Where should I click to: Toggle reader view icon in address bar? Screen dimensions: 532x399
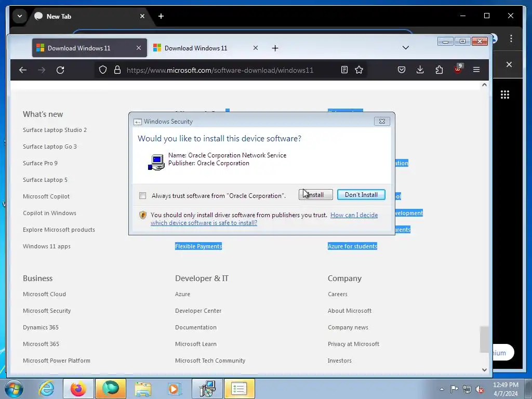344,70
